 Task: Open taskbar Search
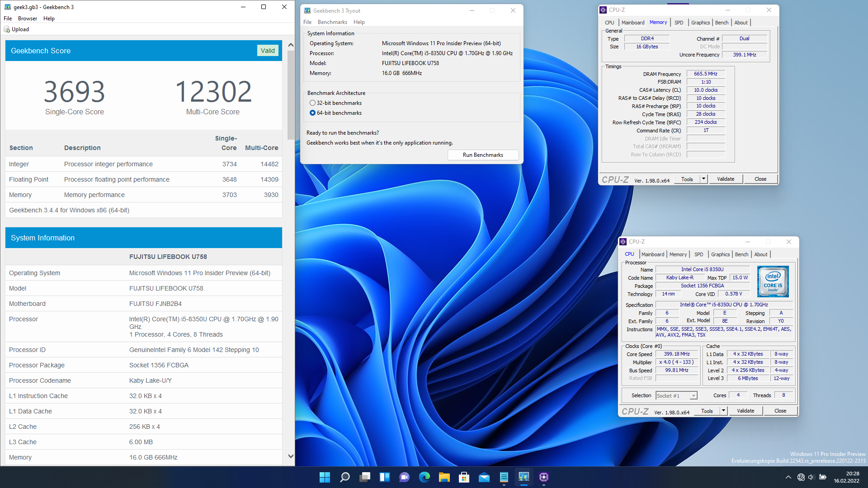[x=345, y=477]
